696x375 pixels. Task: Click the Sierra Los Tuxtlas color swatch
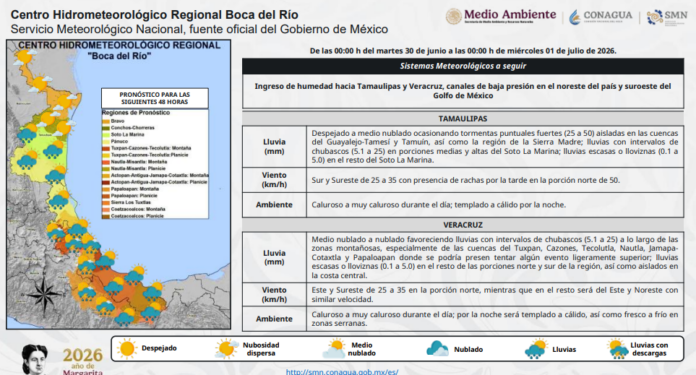tap(106, 202)
